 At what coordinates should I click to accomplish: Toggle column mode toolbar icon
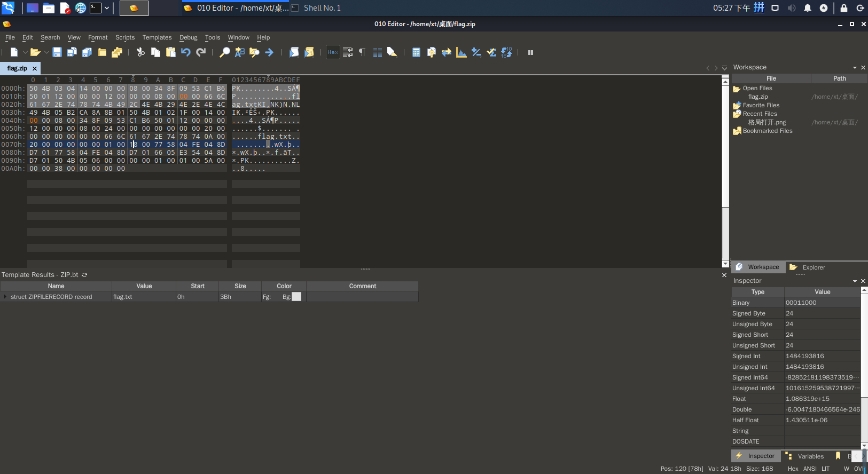(x=377, y=52)
